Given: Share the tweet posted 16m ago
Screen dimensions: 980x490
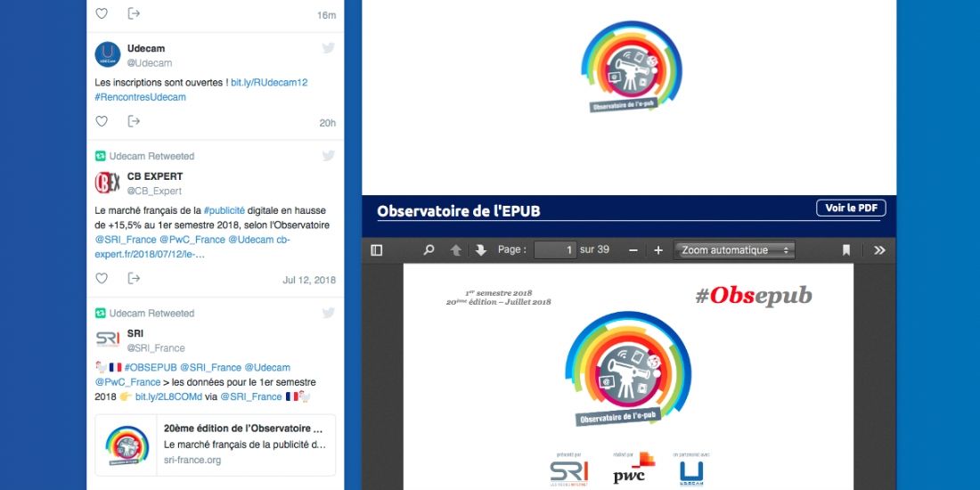Looking at the screenshot, I should (134, 13).
